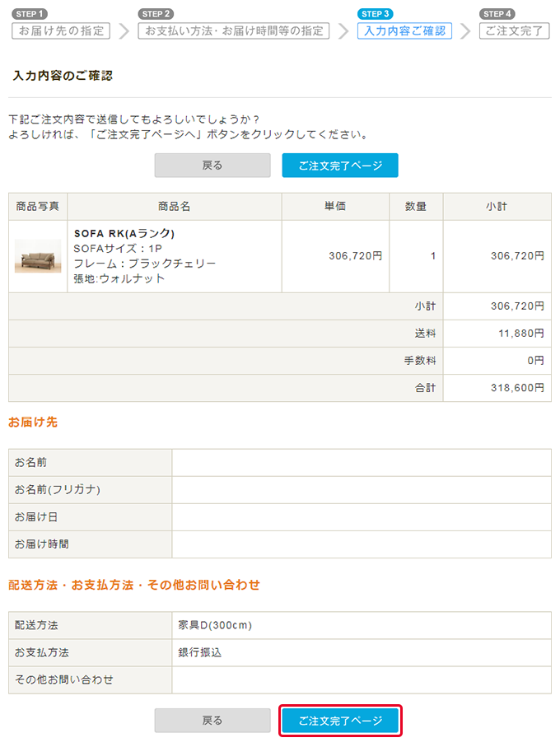Select the STEP 4 ご注文完了 tab
The image size is (560, 747).
(514, 30)
